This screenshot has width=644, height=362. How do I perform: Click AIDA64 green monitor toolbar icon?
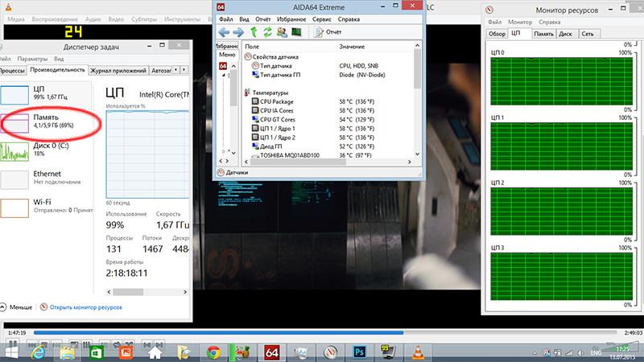pos(296,32)
